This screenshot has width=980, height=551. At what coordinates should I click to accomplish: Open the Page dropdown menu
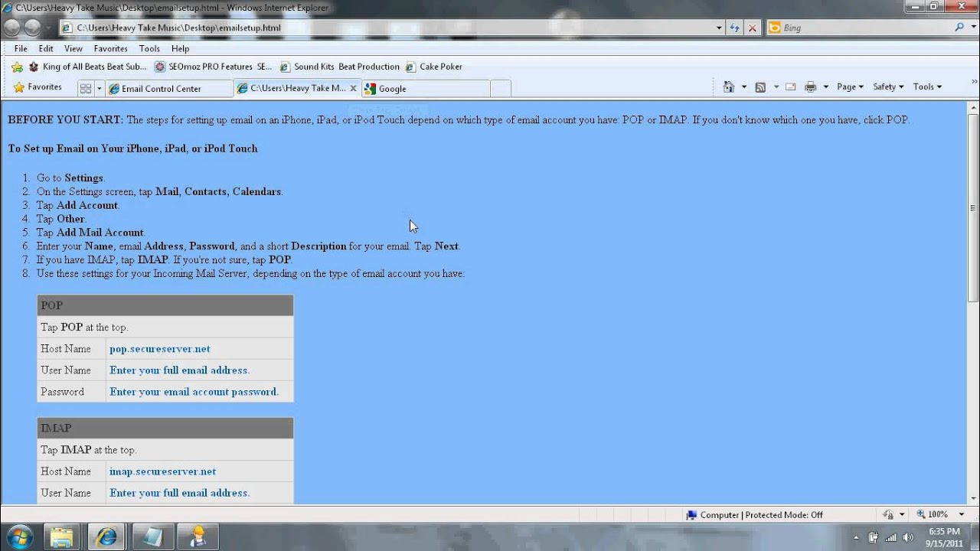[850, 87]
